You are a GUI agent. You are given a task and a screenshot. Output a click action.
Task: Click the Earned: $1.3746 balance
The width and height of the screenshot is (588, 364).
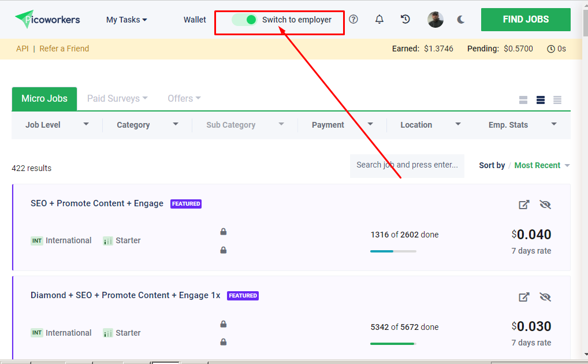tap(422, 49)
